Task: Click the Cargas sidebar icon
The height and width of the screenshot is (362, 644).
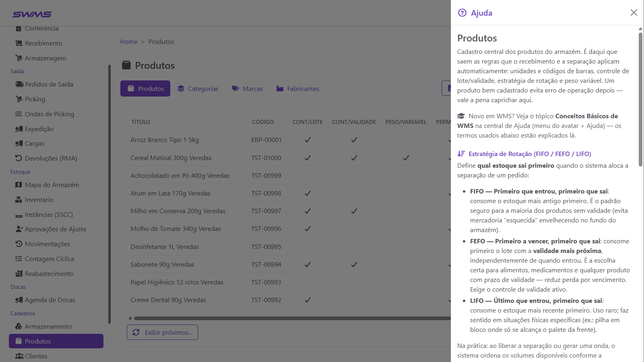Action: pyautogui.click(x=19, y=143)
